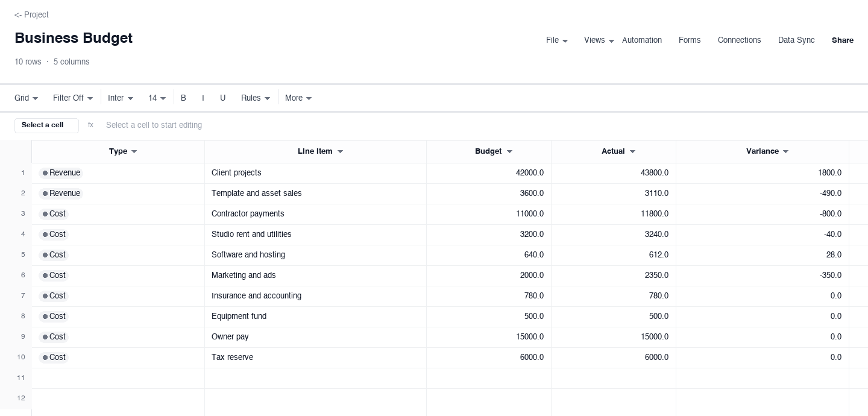Image resolution: width=868 pixels, height=416 pixels.
Task: Select the Variance value -490.0
Action: coord(763,194)
